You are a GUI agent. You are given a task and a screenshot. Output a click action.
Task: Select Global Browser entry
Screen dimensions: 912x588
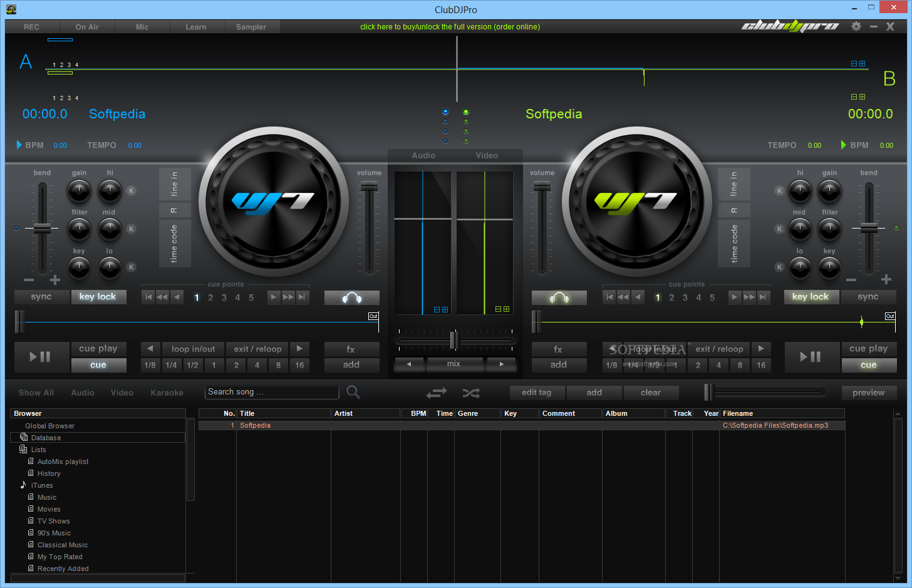click(x=49, y=426)
